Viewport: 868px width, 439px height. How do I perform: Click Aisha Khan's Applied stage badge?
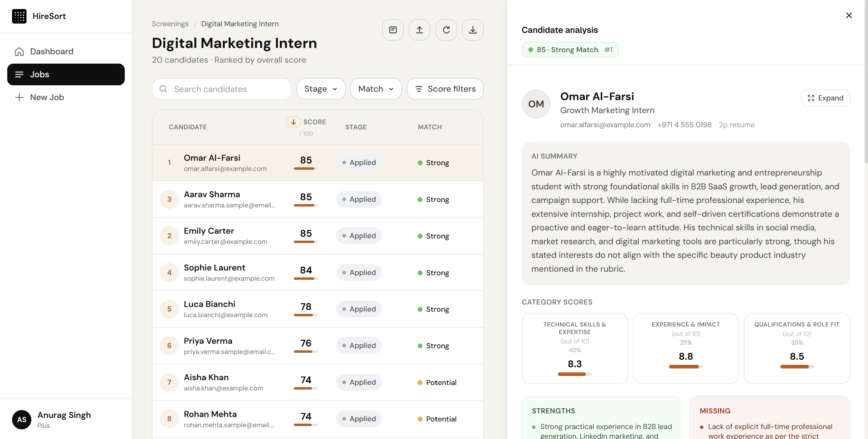pyautogui.click(x=359, y=382)
